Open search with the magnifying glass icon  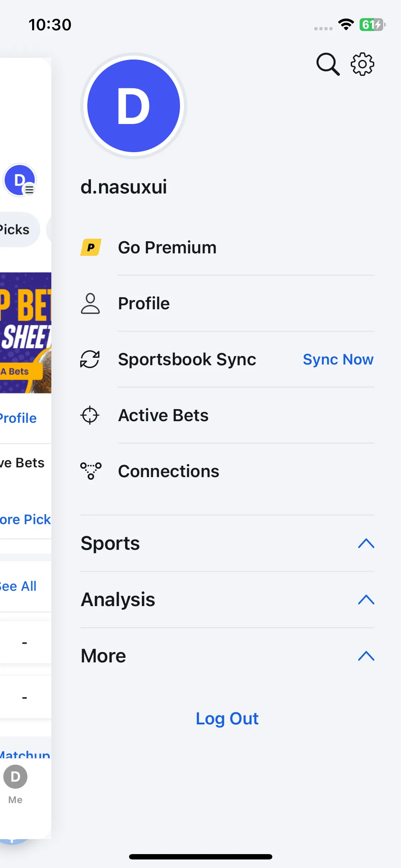pyautogui.click(x=328, y=64)
